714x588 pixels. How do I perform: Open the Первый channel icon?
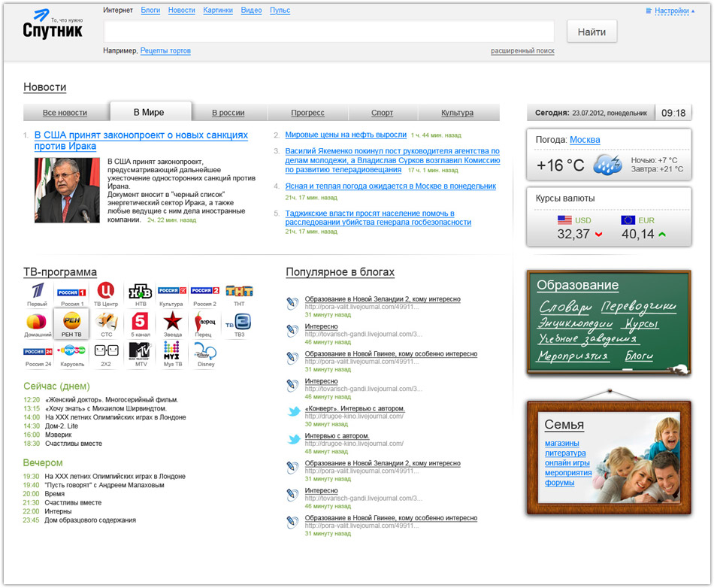click(x=37, y=290)
